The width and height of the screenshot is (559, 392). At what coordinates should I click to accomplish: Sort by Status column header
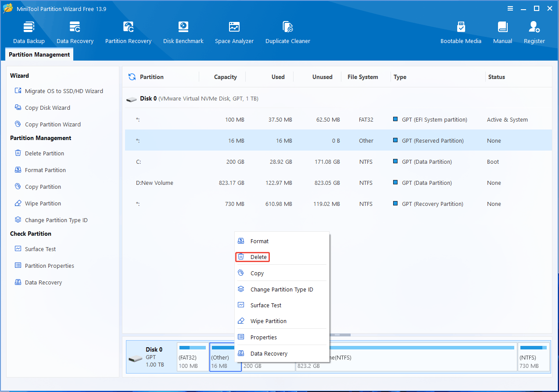tap(497, 77)
